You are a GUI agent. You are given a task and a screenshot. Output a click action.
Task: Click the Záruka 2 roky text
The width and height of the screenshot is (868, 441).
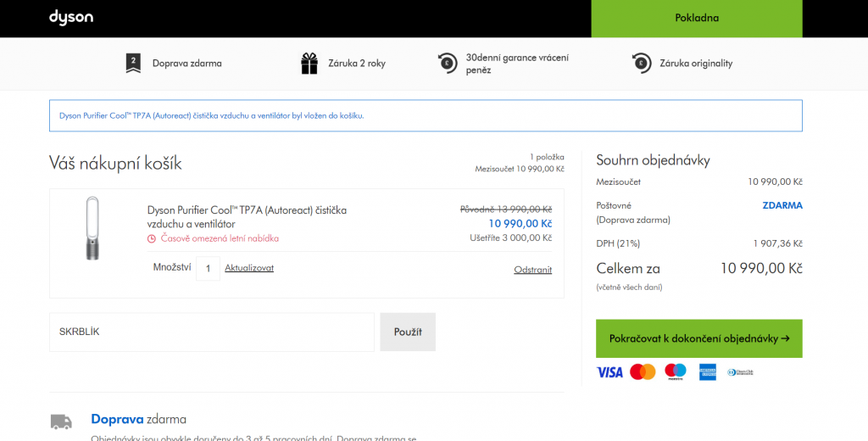pyautogui.click(x=357, y=63)
